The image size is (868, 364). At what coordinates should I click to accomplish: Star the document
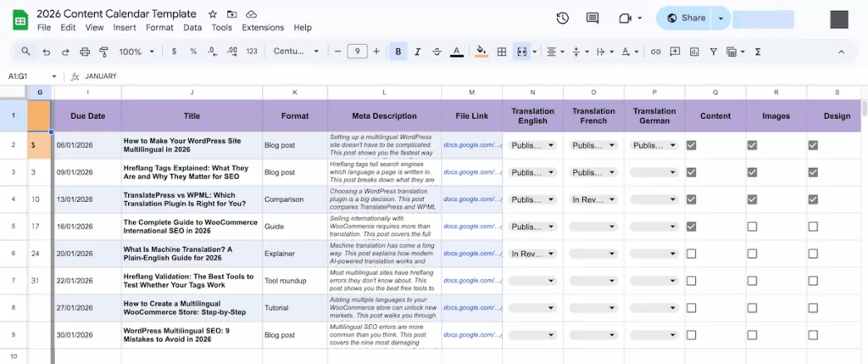pos(213,14)
